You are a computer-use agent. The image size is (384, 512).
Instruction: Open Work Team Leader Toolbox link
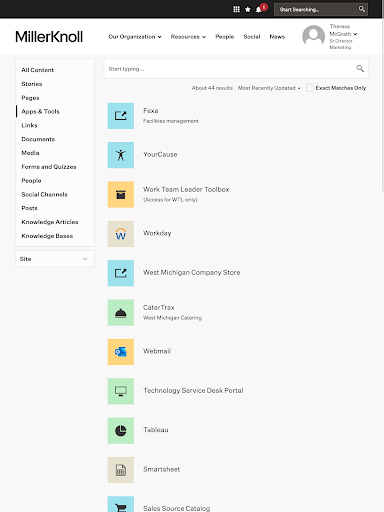pyautogui.click(x=186, y=189)
